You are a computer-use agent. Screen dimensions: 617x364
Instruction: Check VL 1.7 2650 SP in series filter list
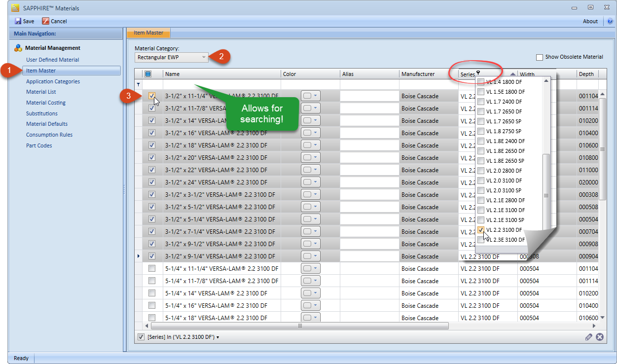pos(481,121)
